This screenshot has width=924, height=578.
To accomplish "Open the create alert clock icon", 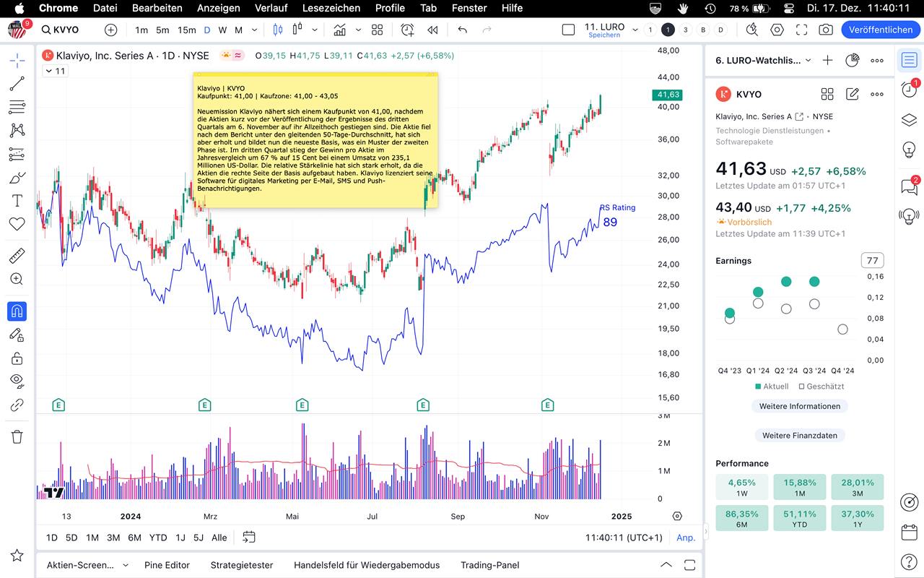I will tap(407, 30).
